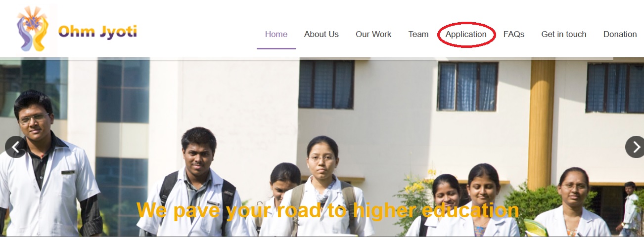Click the 'We pave your road' headline
The width and height of the screenshot is (644, 237).
[x=327, y=211]
